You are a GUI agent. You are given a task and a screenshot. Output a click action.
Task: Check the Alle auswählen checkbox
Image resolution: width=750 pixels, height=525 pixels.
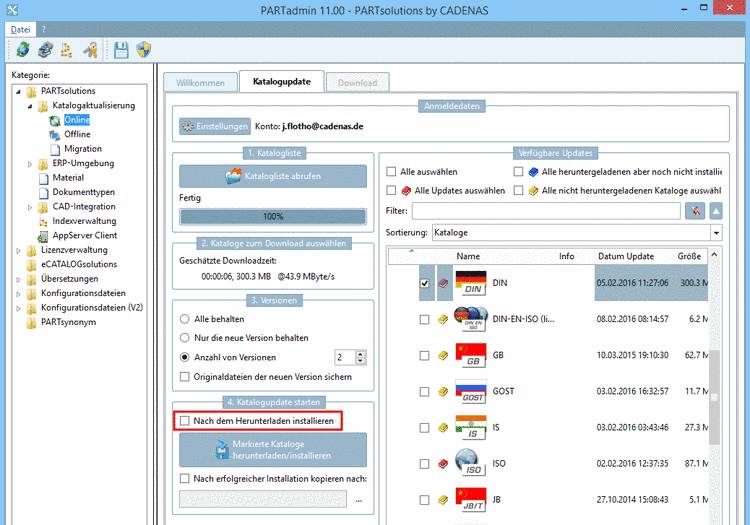pyautogui.click(x=391, y=172)
